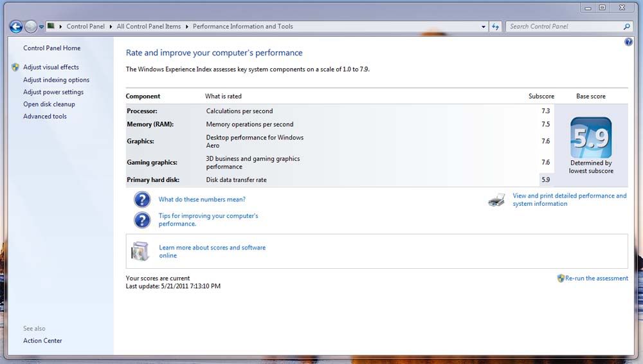The image size is (643, 364).
Task: Open Action Center under See also
Action: (x=42, y=341)
